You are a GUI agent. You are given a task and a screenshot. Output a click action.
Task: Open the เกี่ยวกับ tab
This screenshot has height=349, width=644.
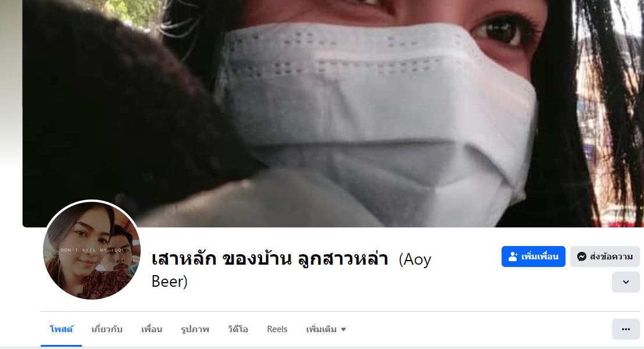(x=107, y=329)
